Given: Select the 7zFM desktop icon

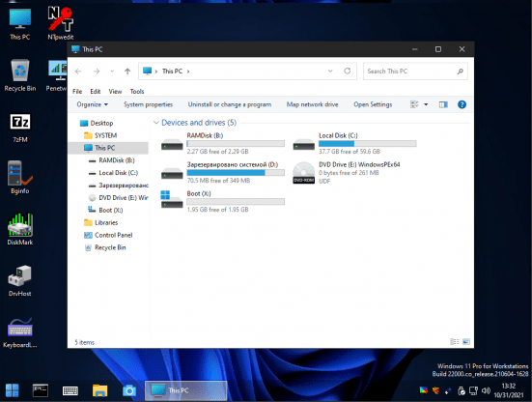Looking at the screenshot, I should (x=20, y=127).
